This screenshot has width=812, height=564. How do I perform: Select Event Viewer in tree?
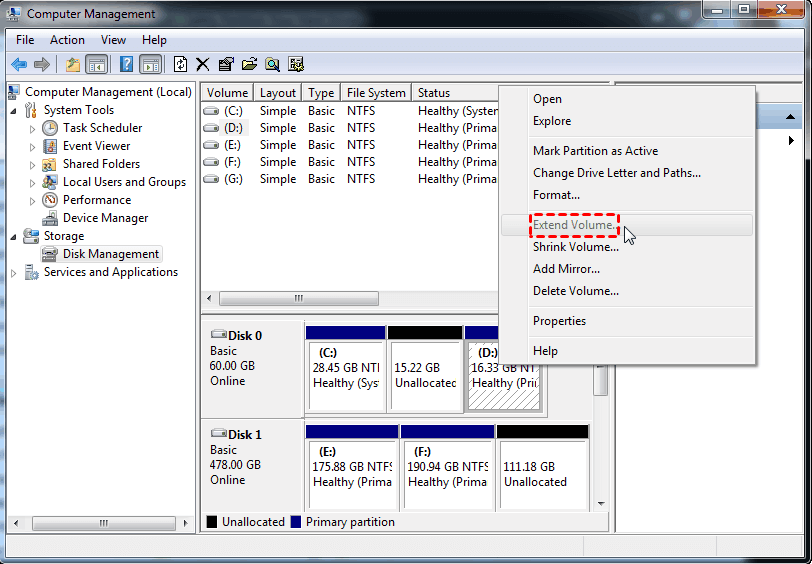click(x=96, y=146)
